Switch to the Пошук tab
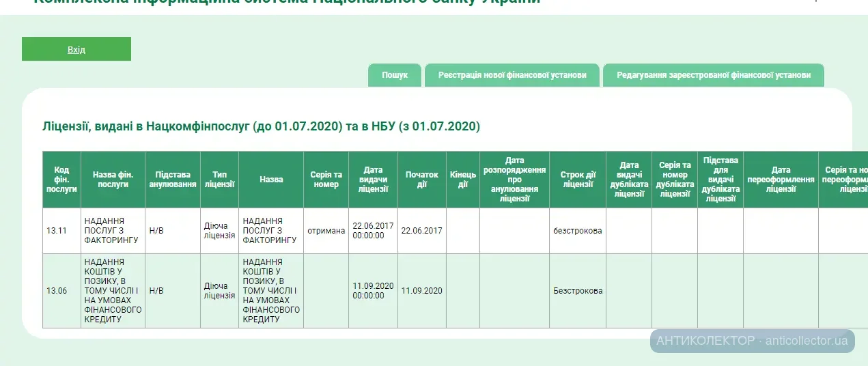Screen dimensions: 868x366 pyautogui.click(x=395, y=75)
